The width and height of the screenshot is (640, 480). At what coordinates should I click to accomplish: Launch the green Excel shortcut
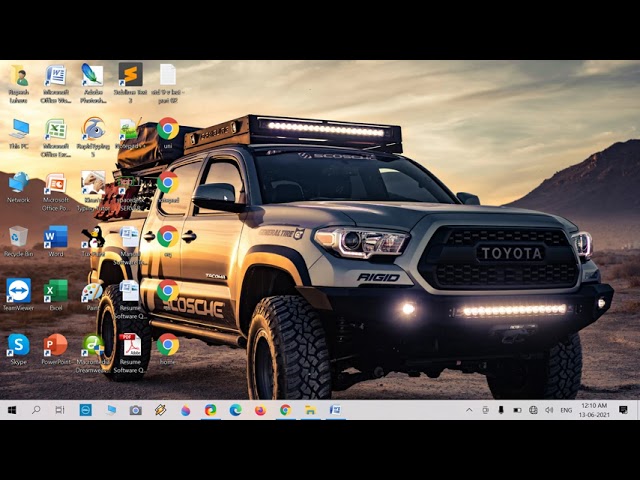pyautogui.click(x=56, y=291)
